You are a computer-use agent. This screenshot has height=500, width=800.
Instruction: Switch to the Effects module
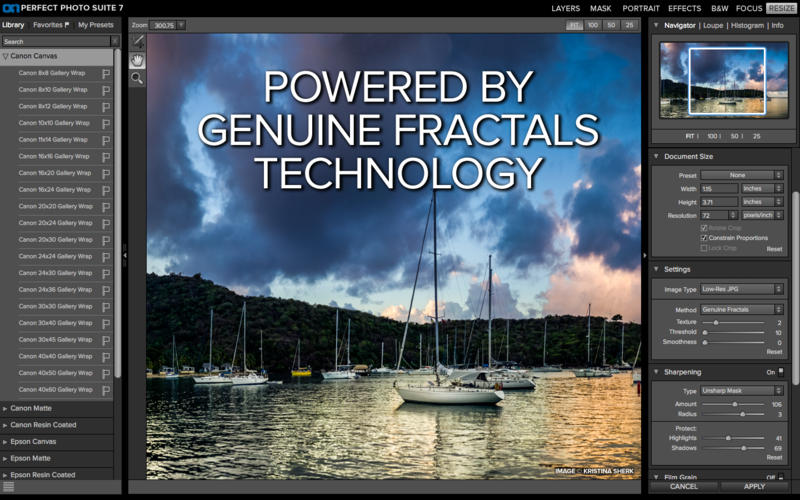click(x=685, y=9)
